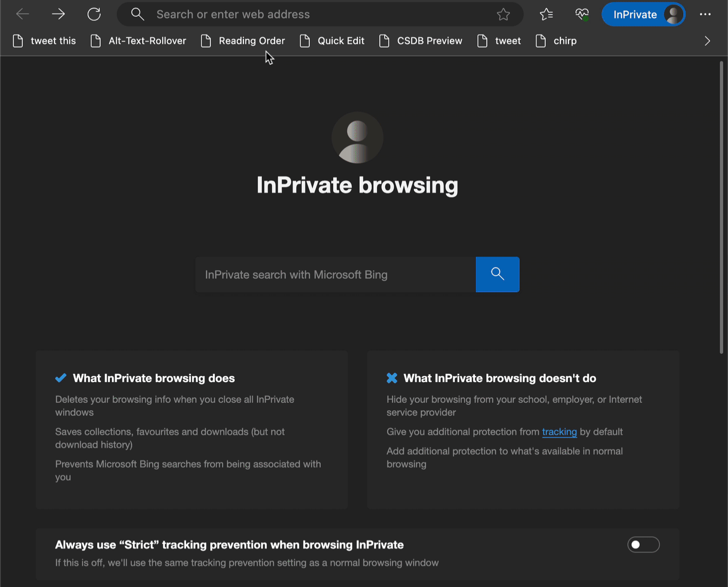Open the 'tweet this' bookmark

click(x=44, y=41)
